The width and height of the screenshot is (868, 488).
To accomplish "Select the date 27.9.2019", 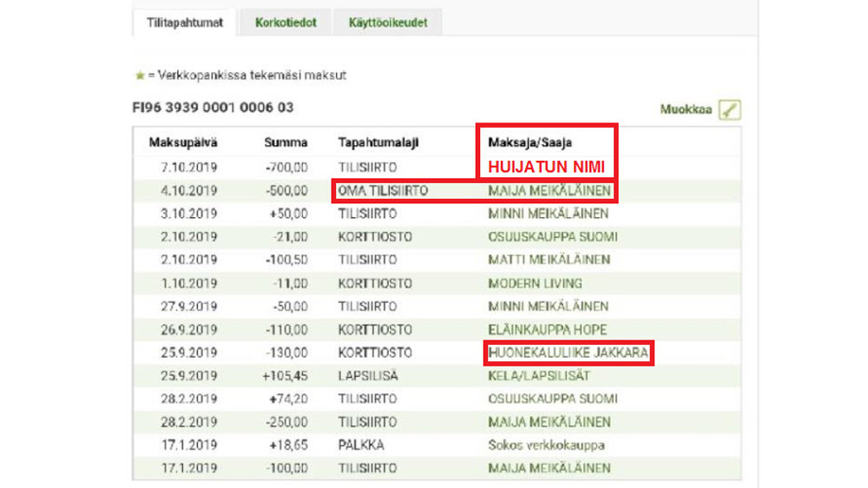I will (188, 307).
